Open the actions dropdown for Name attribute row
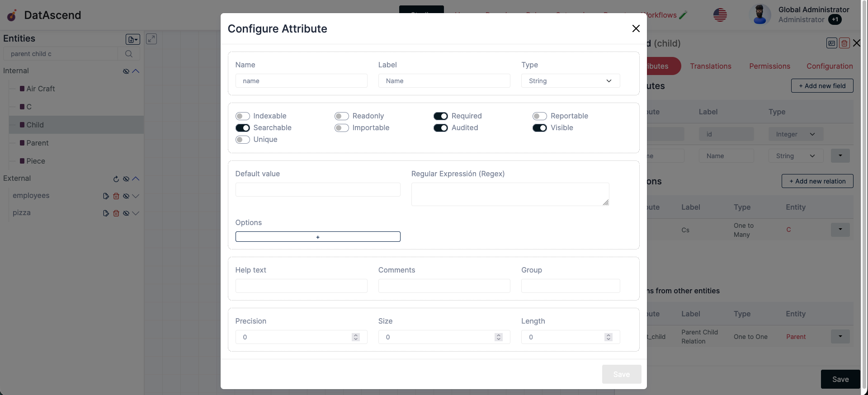 [840, 155]
